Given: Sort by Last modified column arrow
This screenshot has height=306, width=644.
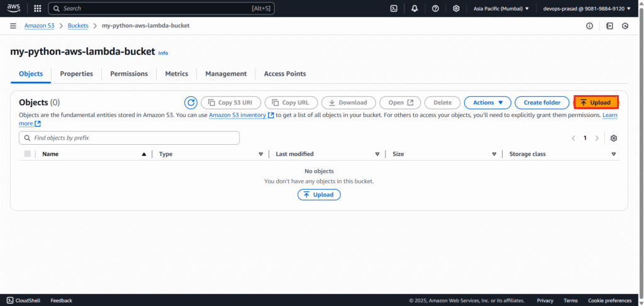Looking at the screenshot, I should [377, 154].
